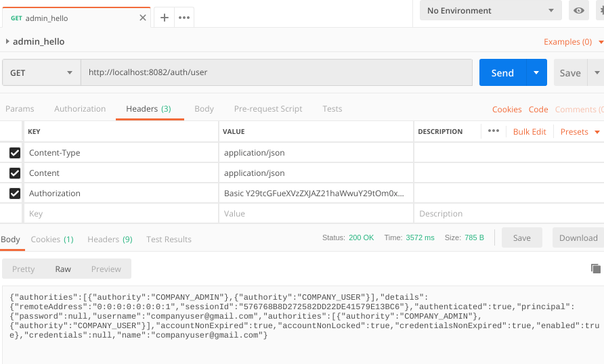
Task: Open the Test Results tab
Action: [169, 240]
